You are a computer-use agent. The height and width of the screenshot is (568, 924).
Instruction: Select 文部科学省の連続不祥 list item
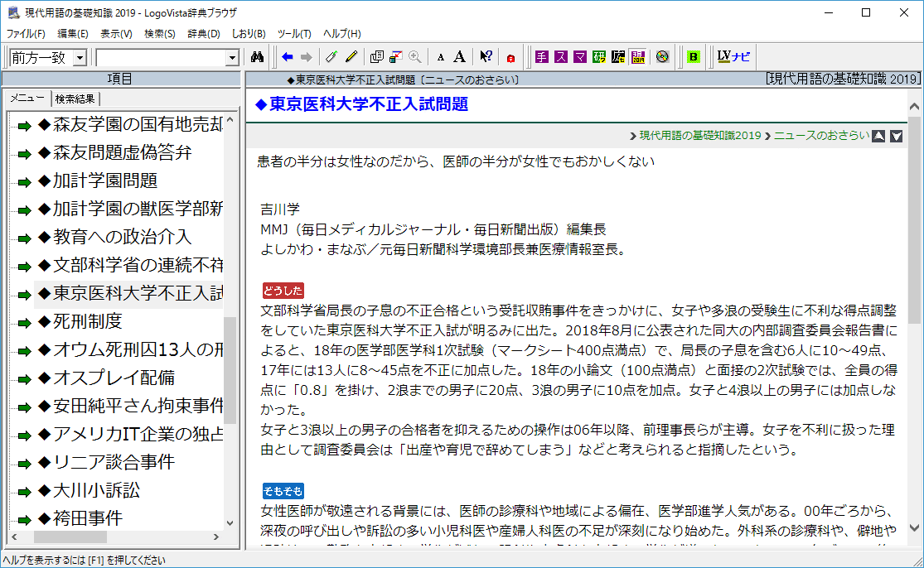coord(129,265)
